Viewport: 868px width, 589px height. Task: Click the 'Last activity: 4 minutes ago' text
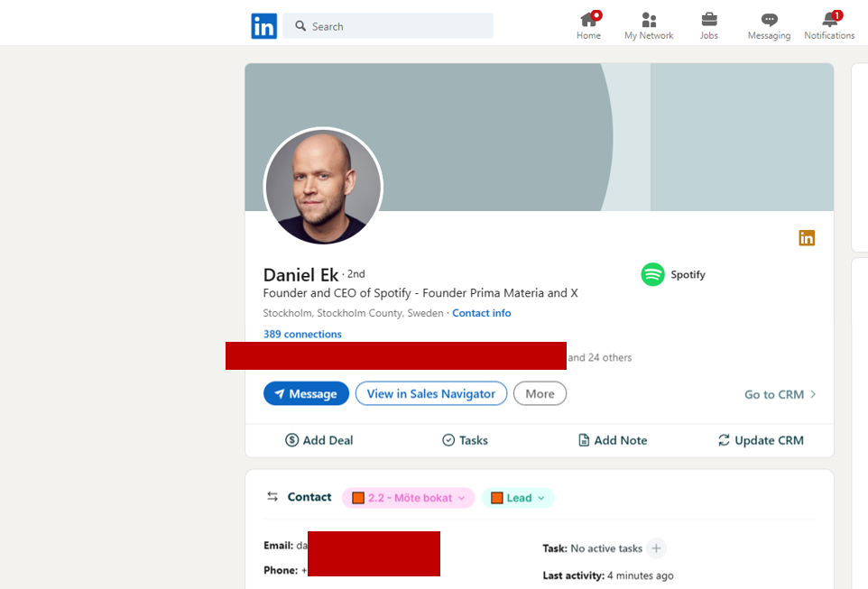click(608, 575)
